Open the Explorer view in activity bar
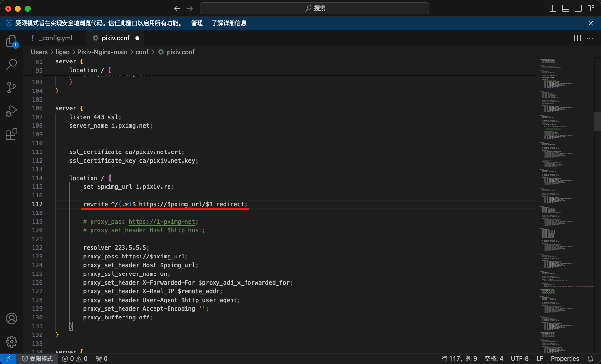Viewport: 601px width, 364px height. tap(12, 42)
